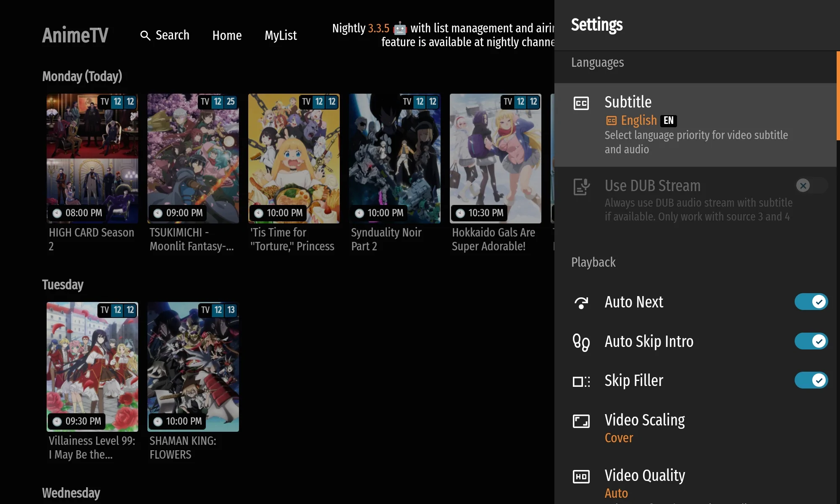Select the 'Tis Time for Torture Princess poster
Viewport: 840px width, 504px height.
click(294, 158)
